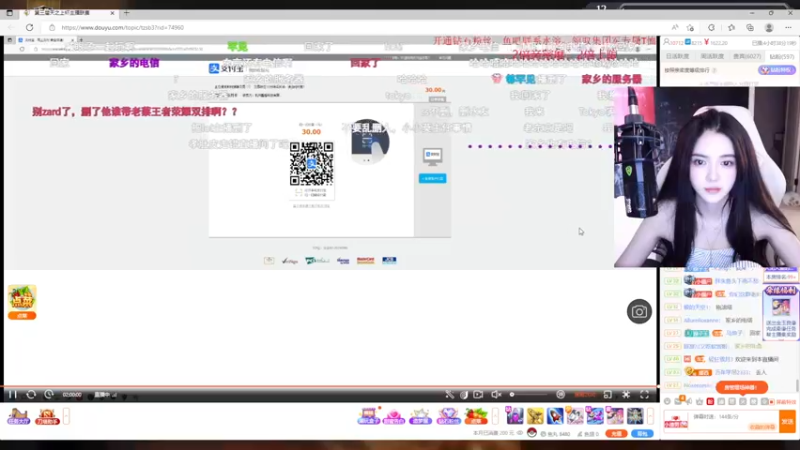Open the second red activity icon below player
800x450 pixels.
tap(47, 416)
